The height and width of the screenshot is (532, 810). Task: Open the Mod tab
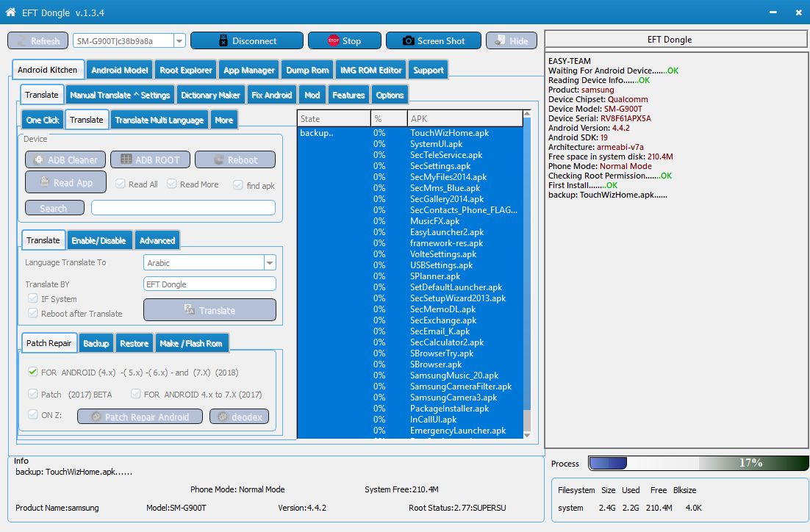[312, 95]
